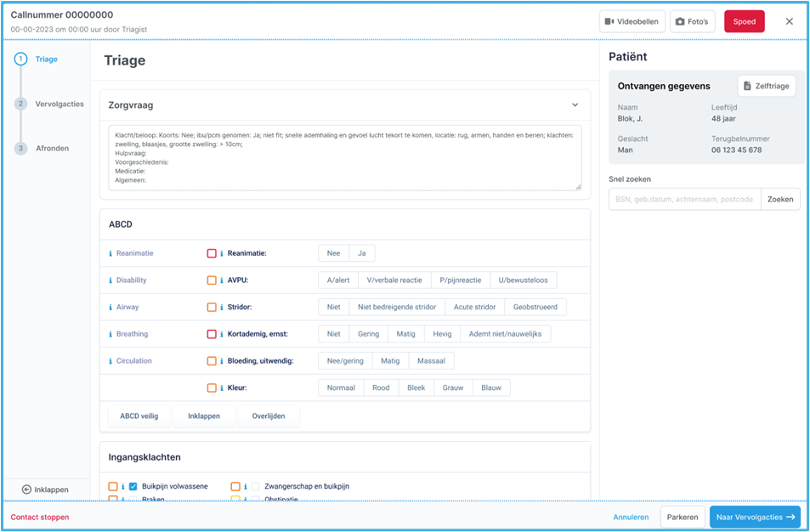Click the info icon next to Reanimatie label
Viewport: 810px width, 532px height.
(x=110, y=253)
